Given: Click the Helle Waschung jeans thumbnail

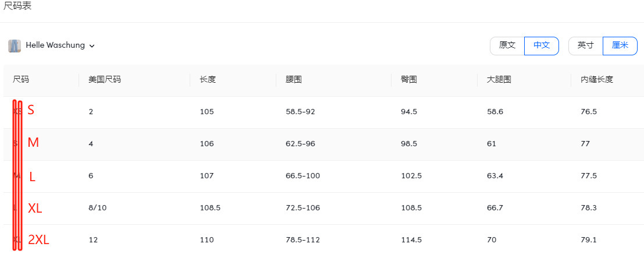Looking at the screenshot, I should 15,45.
